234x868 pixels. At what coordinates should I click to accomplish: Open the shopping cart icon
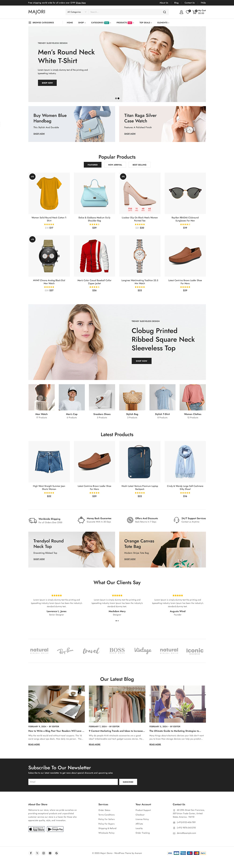click(194, 12)
